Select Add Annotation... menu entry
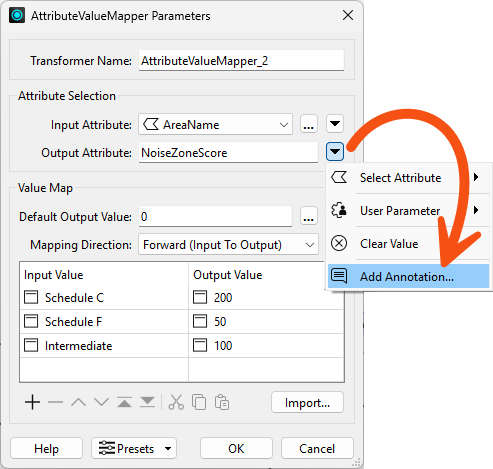Image resolution: width=493 pixels, height=469 pixels. pyautogui.click(x=408, y=276)
